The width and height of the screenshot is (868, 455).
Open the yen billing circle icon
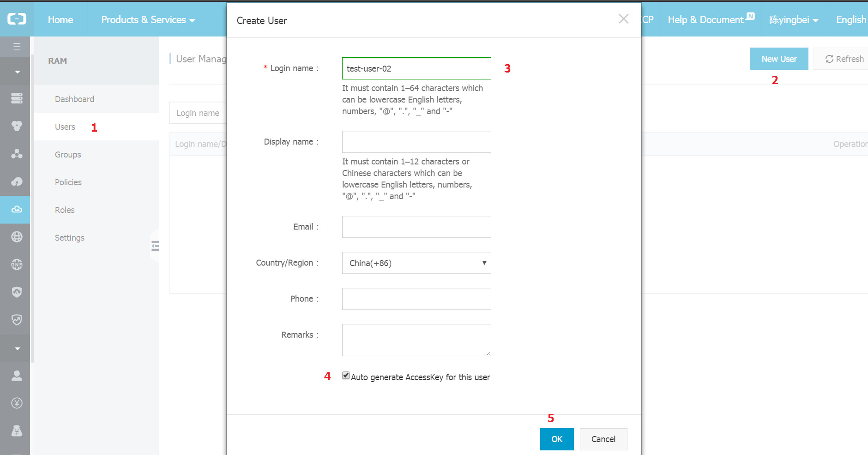(x=17, y=403)
